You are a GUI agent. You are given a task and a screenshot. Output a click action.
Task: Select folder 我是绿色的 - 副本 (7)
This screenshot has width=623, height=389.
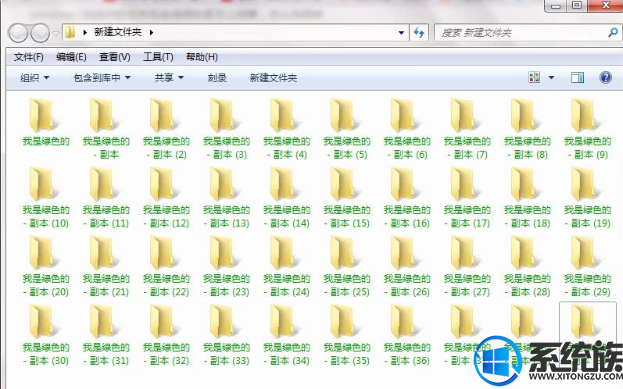pyautogui.click(x=467, y=129)
